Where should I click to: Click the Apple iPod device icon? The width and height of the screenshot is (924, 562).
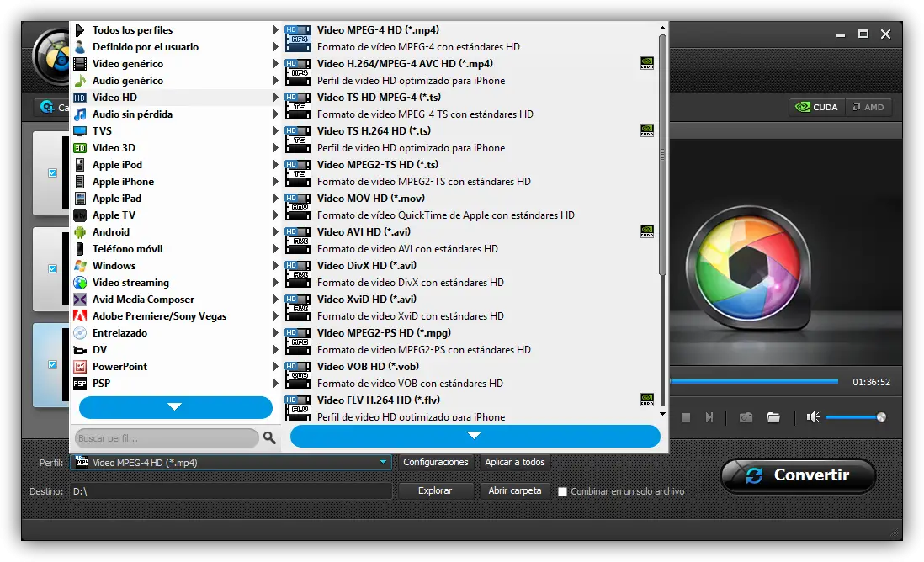(80, 165)
